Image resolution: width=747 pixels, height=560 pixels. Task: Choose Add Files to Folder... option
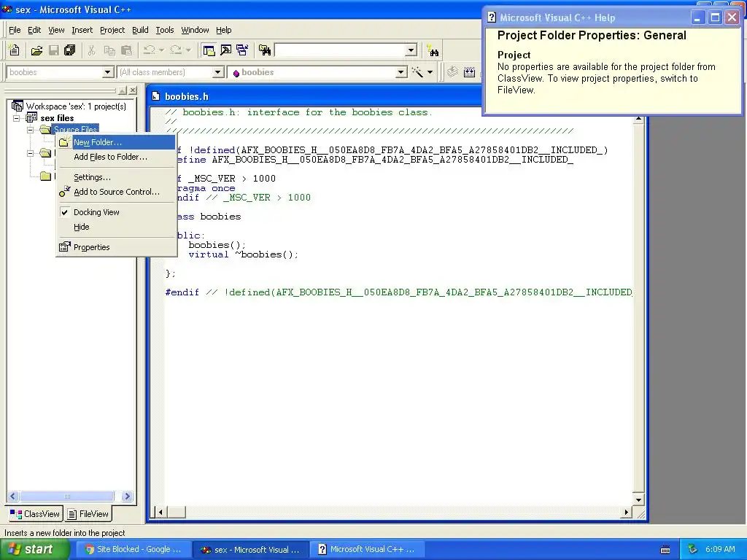point(116,157)
